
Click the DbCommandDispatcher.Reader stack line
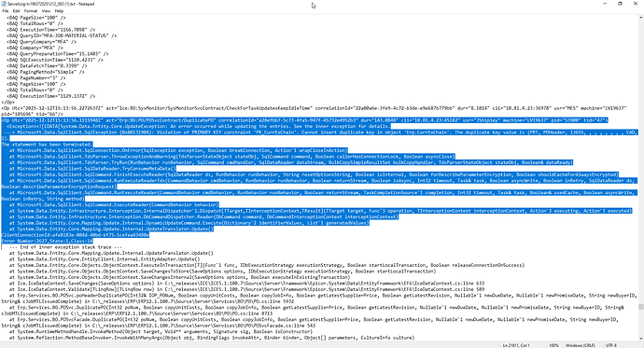coord(203,216)
